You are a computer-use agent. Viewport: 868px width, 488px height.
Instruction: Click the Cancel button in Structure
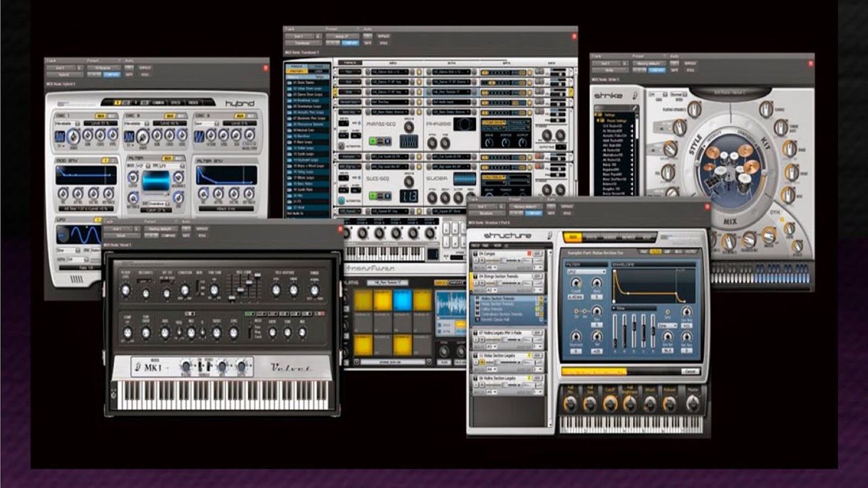point(689,372)
